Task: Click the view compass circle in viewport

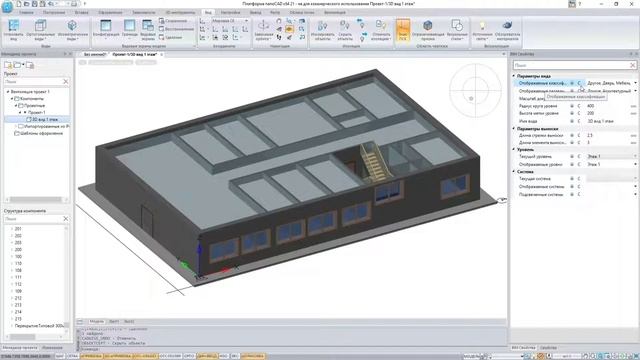Action: (475, 90)
